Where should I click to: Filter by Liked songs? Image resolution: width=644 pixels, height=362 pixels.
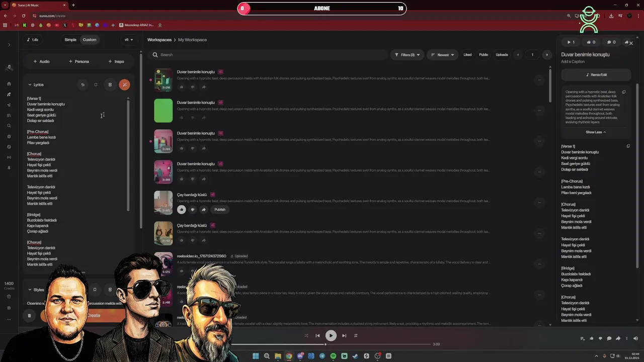point(467,55)
